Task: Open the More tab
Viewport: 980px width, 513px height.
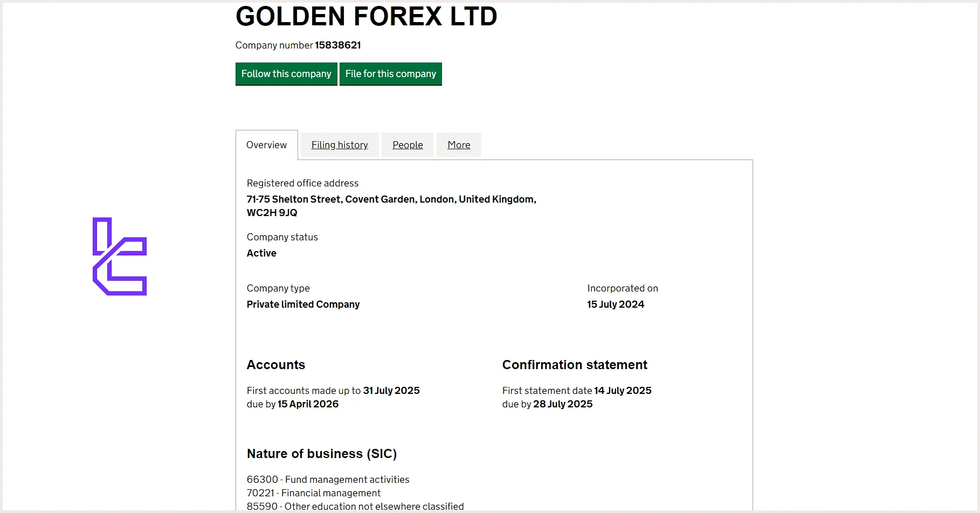Action: [459, 145]
